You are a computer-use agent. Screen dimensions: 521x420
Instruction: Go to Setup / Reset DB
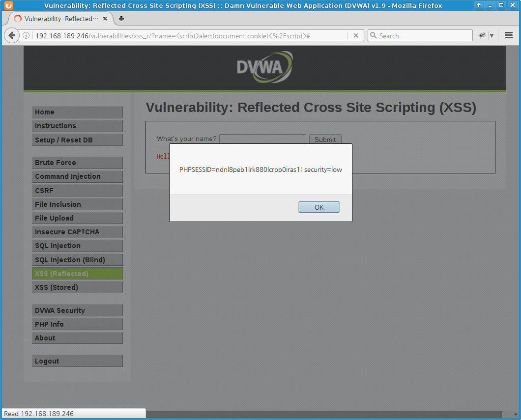click(78, 140)
